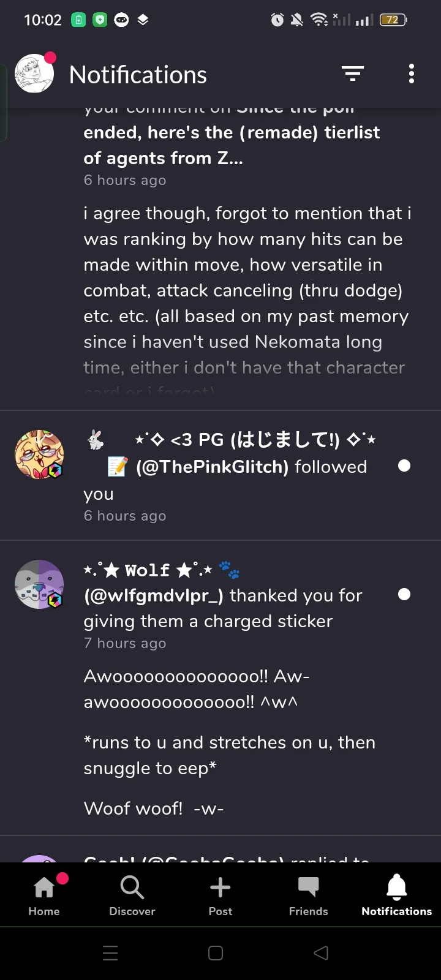Toggle unread dot on Wolf's notification
The image size is (441, 980).
point(404,594)
